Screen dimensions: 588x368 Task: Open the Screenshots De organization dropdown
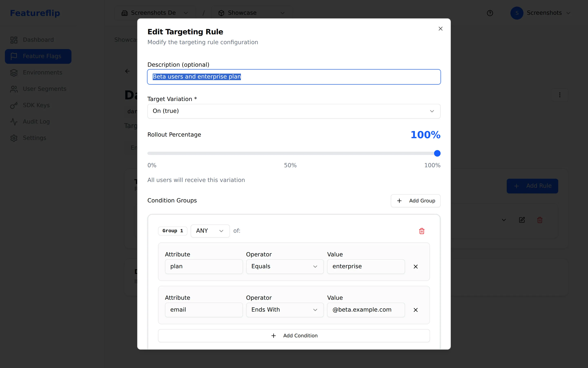155,13
